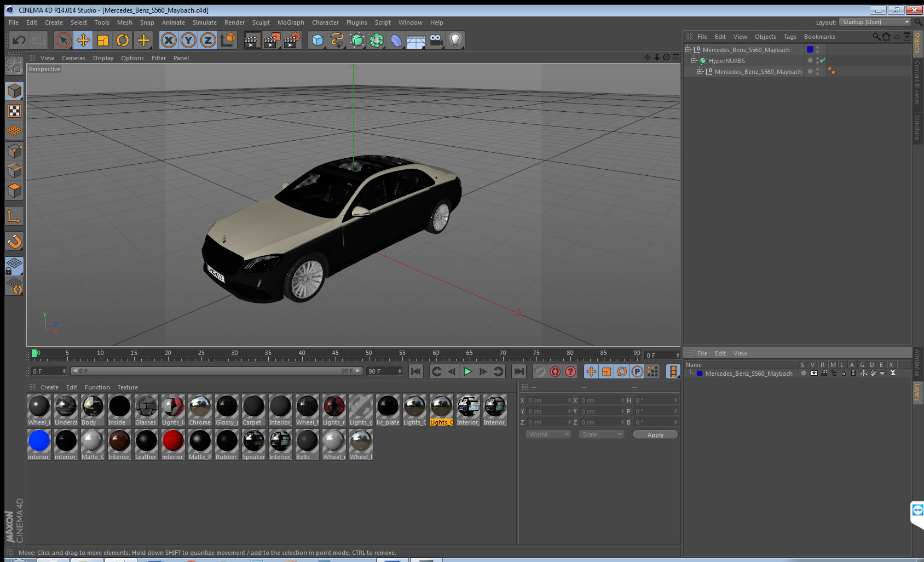The width and height of the screenshot is (924, 562).
Task: Switch to Texture mode checkerboard icon
Action: [15, 111]
